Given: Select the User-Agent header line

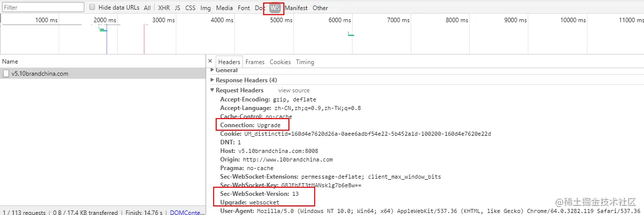Looking at the screenshot, I should pos(430,211).
